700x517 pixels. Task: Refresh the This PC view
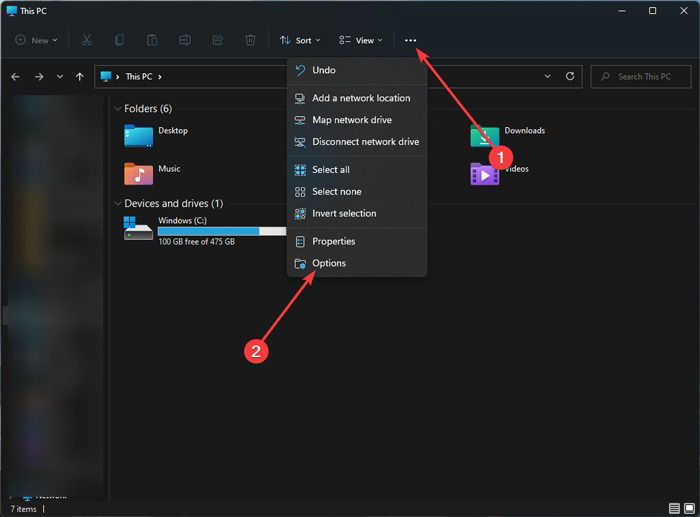[570, 76]
